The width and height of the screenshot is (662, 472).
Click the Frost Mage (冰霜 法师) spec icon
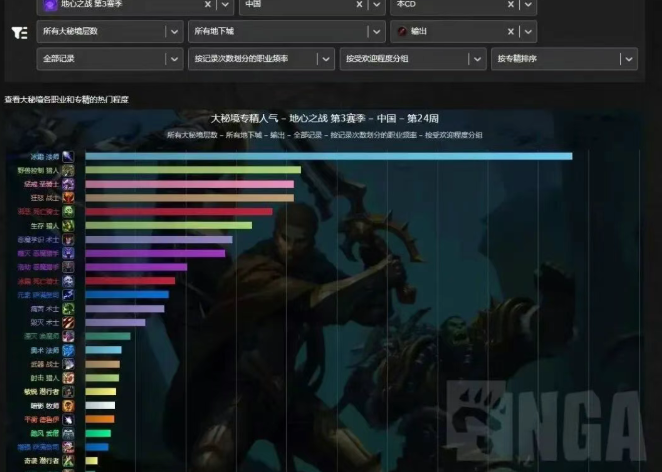click(x=68, y=156)
